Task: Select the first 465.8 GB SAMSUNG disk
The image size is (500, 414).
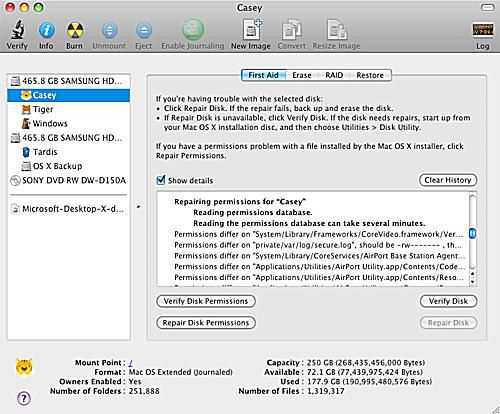Action: point(68,81)
